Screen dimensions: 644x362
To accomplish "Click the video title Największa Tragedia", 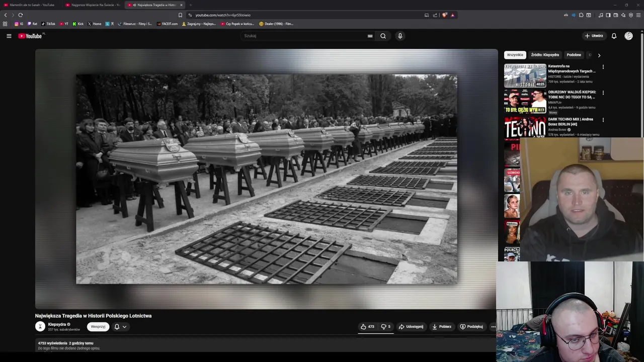I will [x=93, y=316].
